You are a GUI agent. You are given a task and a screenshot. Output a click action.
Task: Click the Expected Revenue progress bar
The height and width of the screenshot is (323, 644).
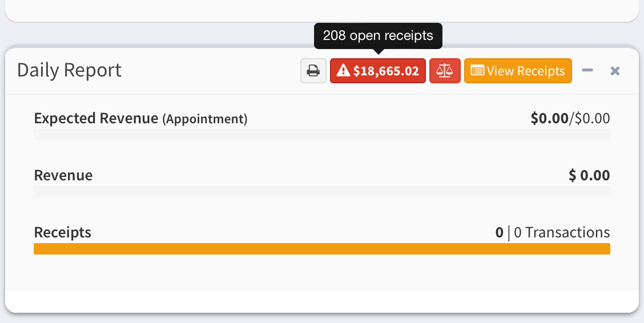pos(322,135)
